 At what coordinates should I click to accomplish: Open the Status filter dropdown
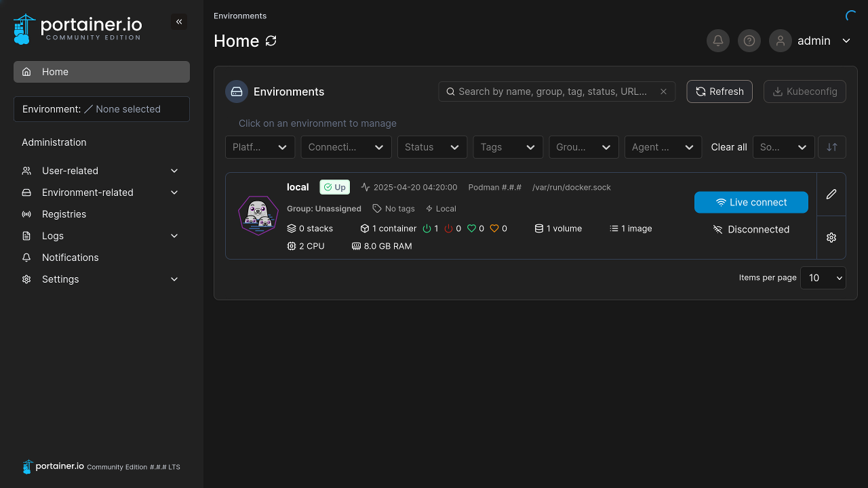click(x=432, y=147)
